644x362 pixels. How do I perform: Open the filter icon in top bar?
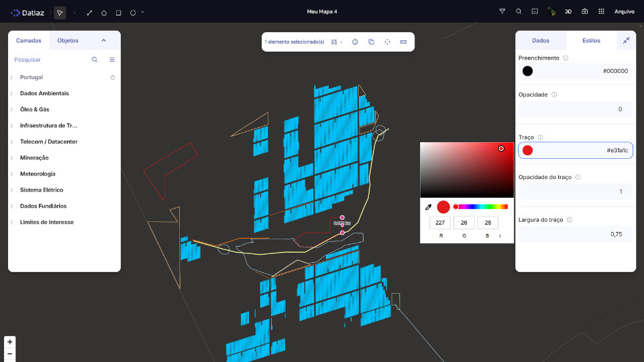click(502, 11)
